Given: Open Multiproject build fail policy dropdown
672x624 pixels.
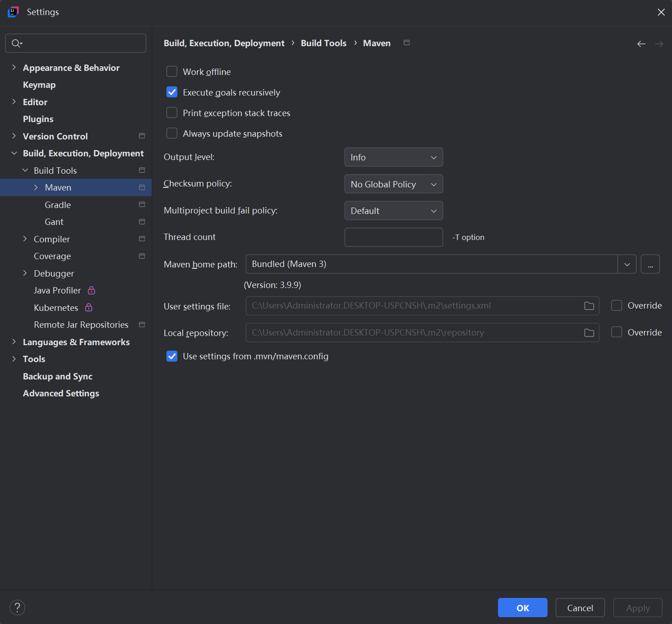Looking at the screenshot, I should [394, 211].
